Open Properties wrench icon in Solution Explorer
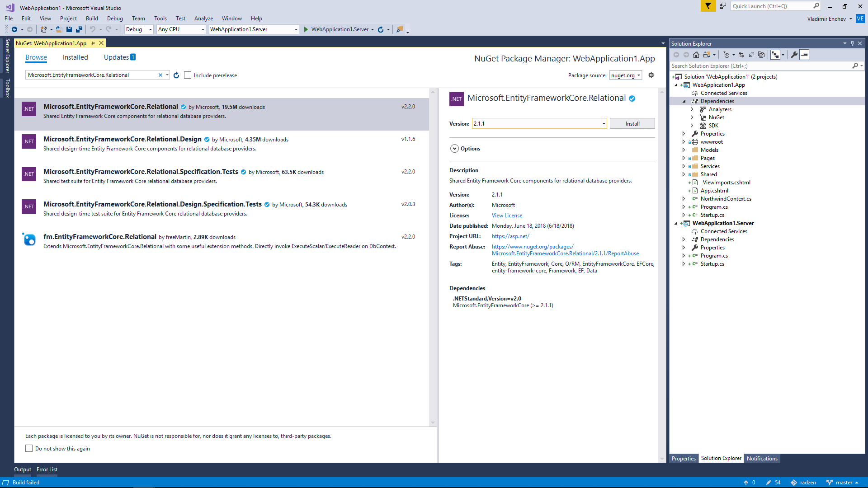 [x=794, y=55]
